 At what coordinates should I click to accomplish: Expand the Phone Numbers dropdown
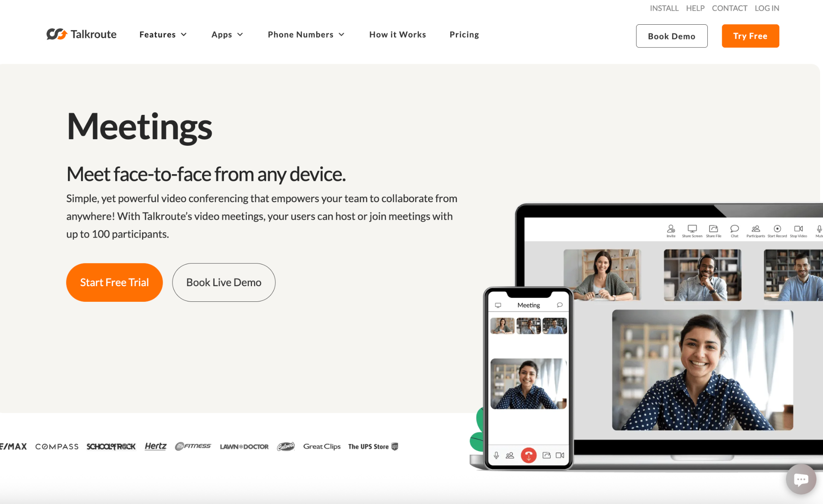click(x=306, y=35)
